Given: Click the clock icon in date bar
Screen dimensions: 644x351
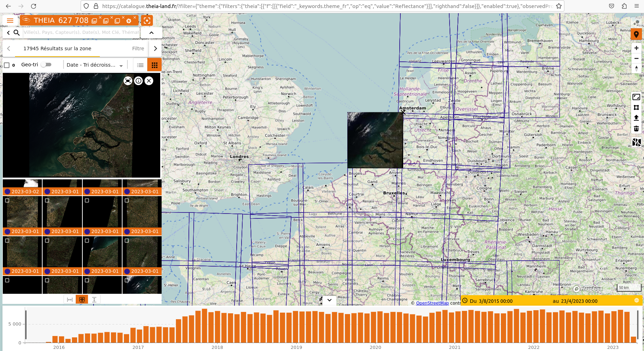Looking at the screenshot, I should pyautogui.click(x=465, y=300).
